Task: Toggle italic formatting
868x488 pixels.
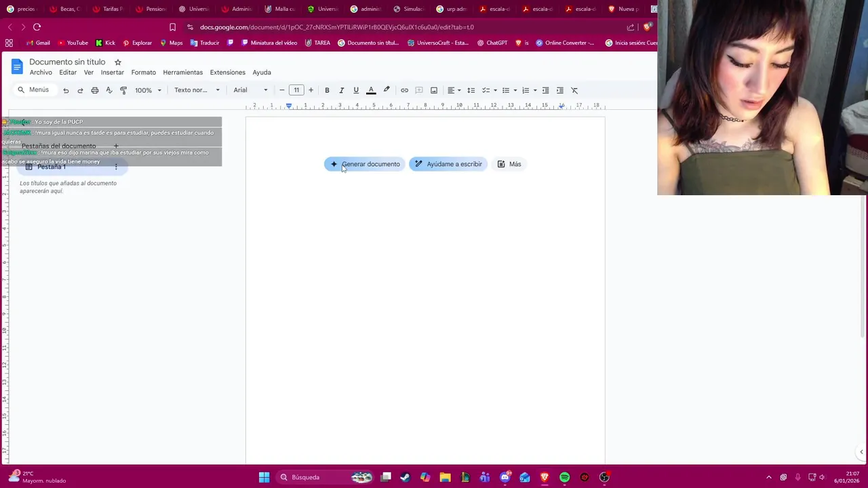Action: point(341,90)
